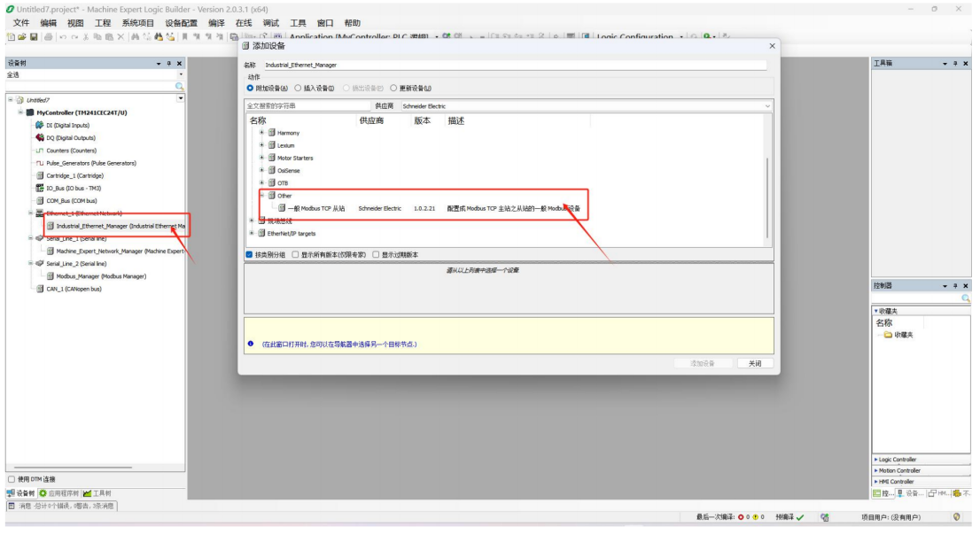Click the Open Project folder icon
The height and width of the screenshot is (534, 980).
[x=22, y=37]
